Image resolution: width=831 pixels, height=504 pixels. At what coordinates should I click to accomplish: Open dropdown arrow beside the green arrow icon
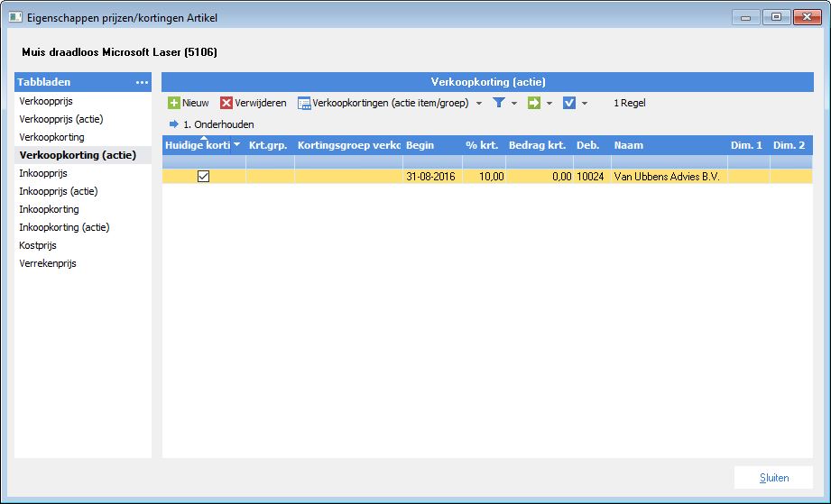point(549,104)
